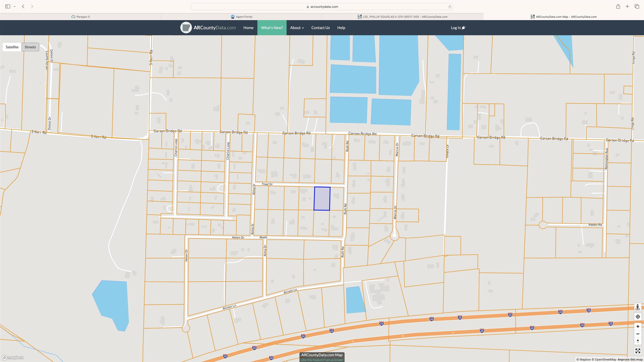
Task: Switch map to Satellite view
Action: pos(12,47)
